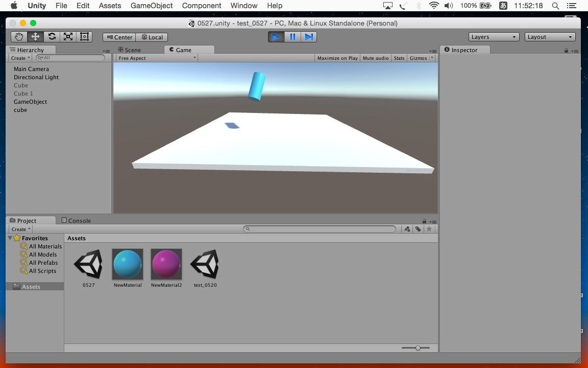
Task: Click Create button in Hierarchy panel
Action: click(20, 58)
